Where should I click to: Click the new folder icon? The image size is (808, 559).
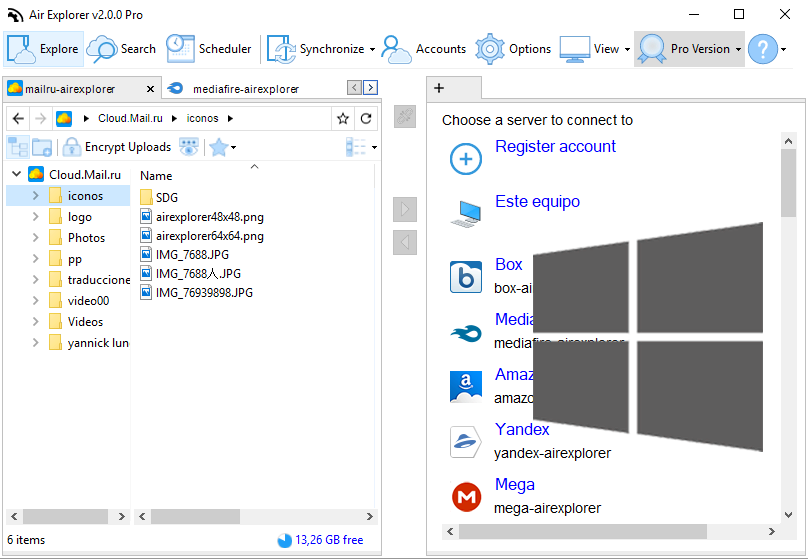coord(42,147)
